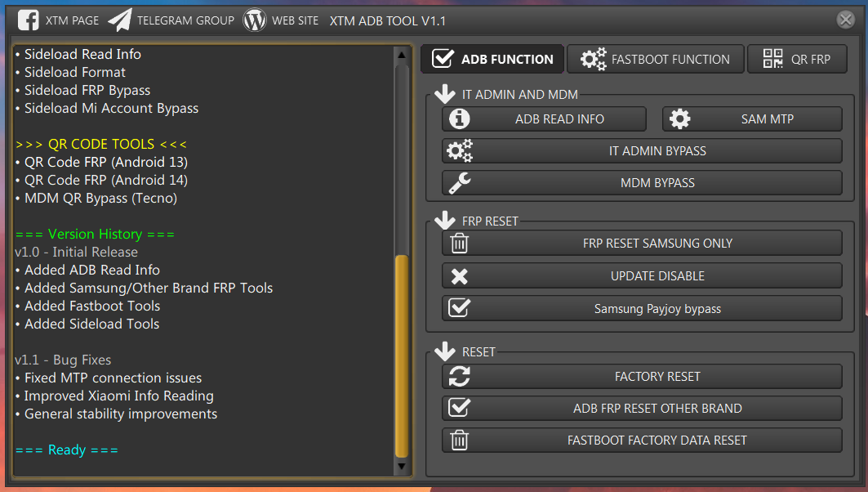
Task: Click 'QR Code FRP (Android 14)' line
Action: [105, 180]
